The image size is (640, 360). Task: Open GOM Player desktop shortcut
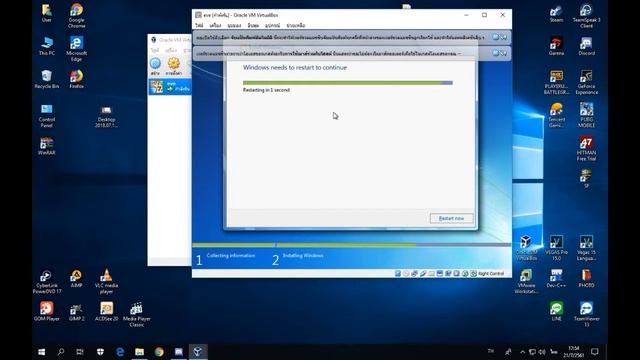[47, 311]
